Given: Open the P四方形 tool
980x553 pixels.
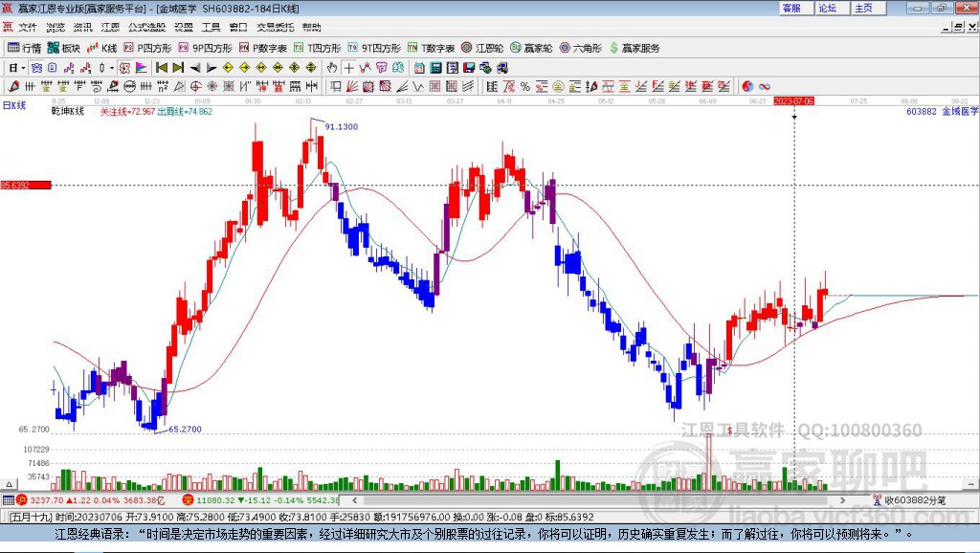Looking at the screenshot, I should tap(147, 48).
